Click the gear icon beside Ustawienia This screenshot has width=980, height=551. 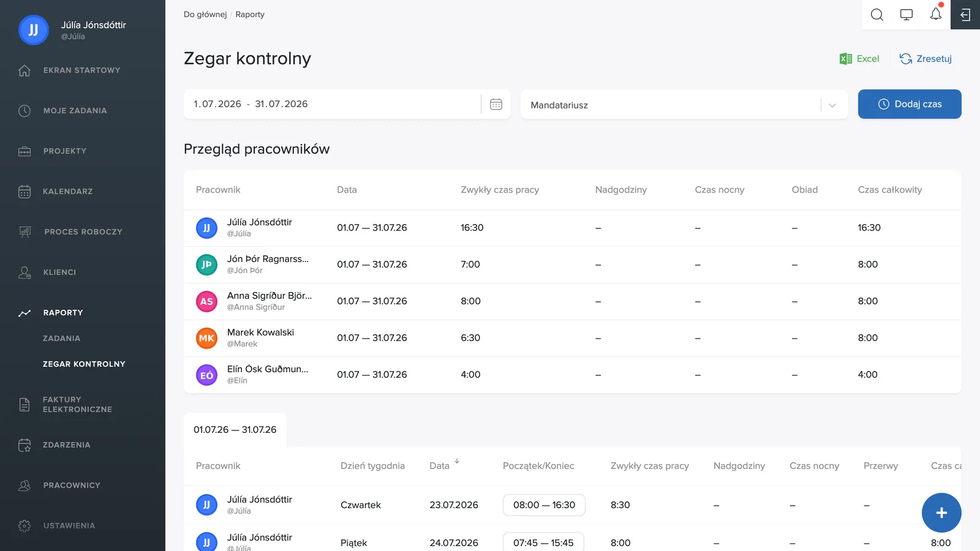[x=24, y=526]
